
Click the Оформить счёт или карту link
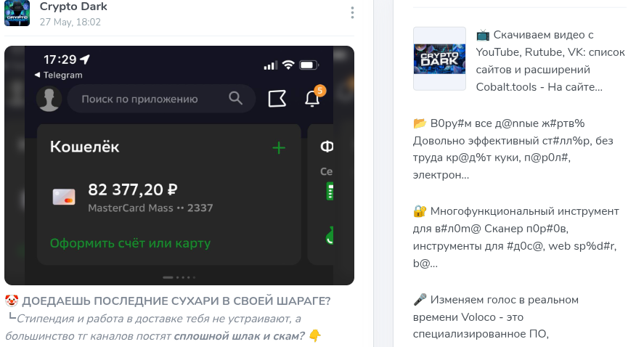click(130, 243)
